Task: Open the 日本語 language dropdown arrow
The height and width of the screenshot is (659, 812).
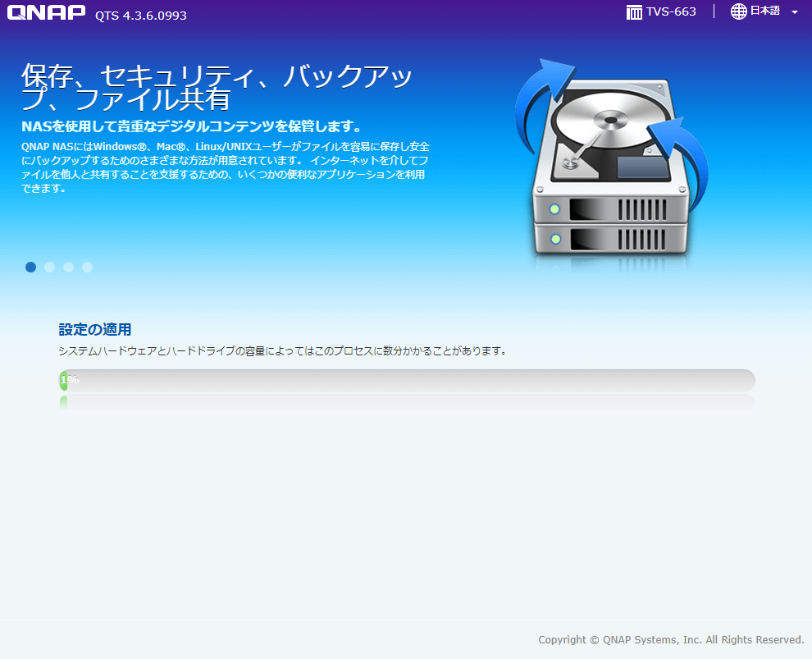Action: click(795, 12)
